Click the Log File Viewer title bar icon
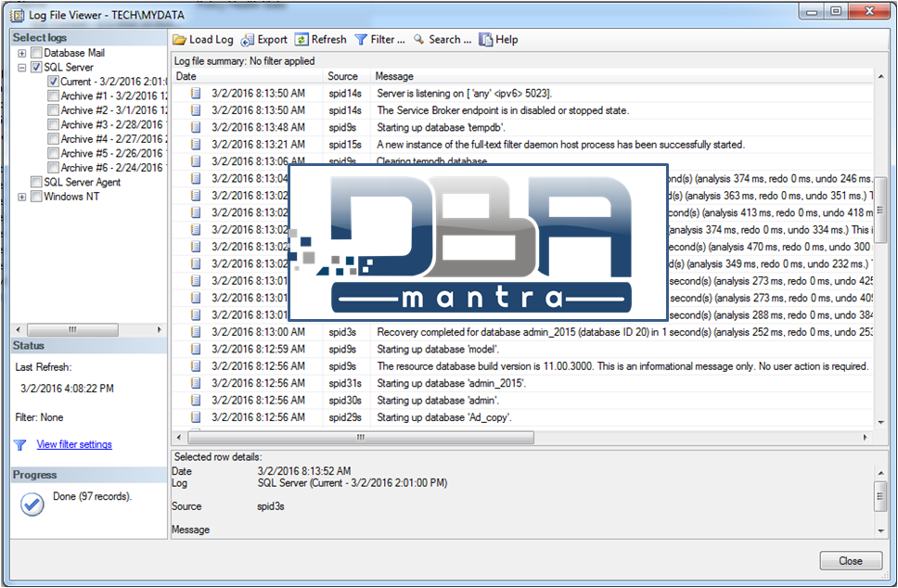This screenshot has height=588, width=898. (18, 15)
